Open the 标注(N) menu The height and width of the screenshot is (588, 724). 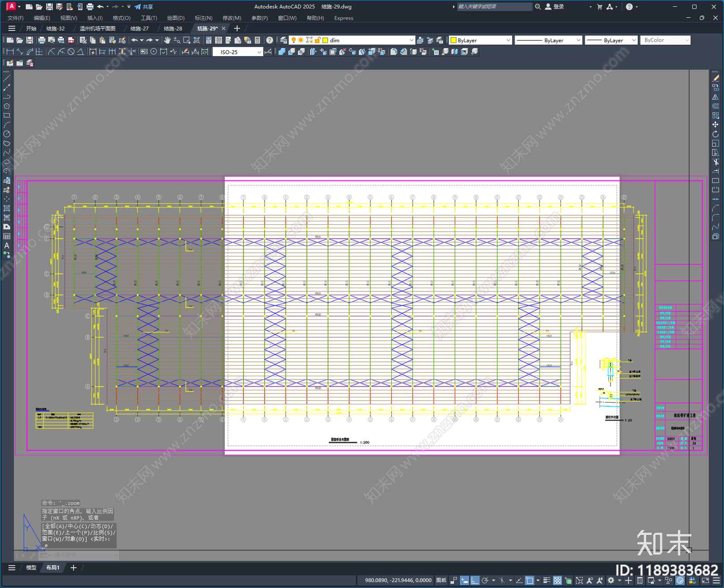(203, 18)
